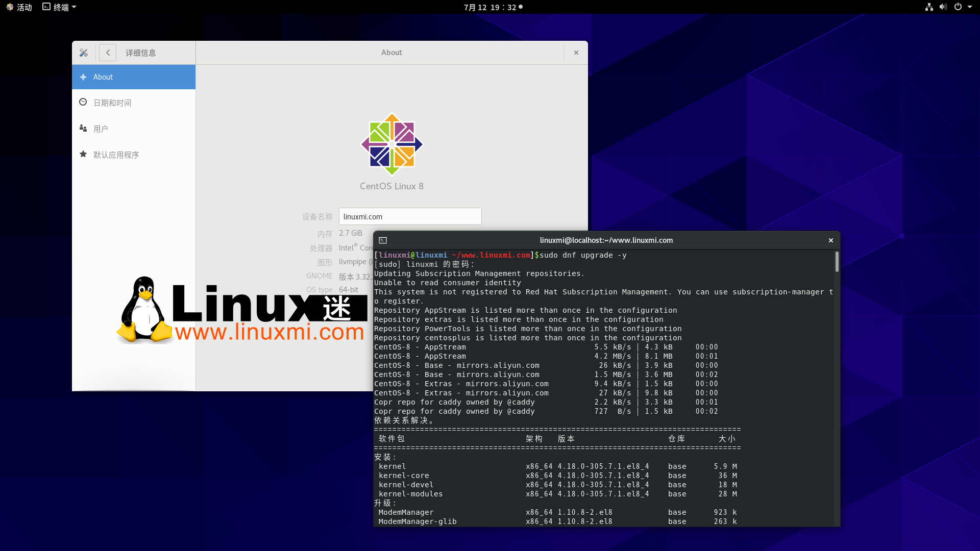Viewport: 980px width, 551px height.
Task: Click the 64-bit OS type value
Action: (349, 289)
